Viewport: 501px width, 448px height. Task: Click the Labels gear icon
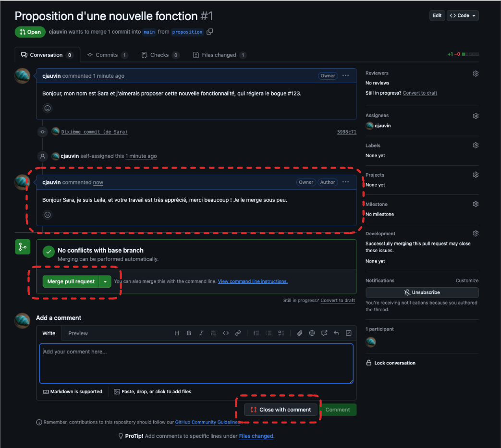475,145
